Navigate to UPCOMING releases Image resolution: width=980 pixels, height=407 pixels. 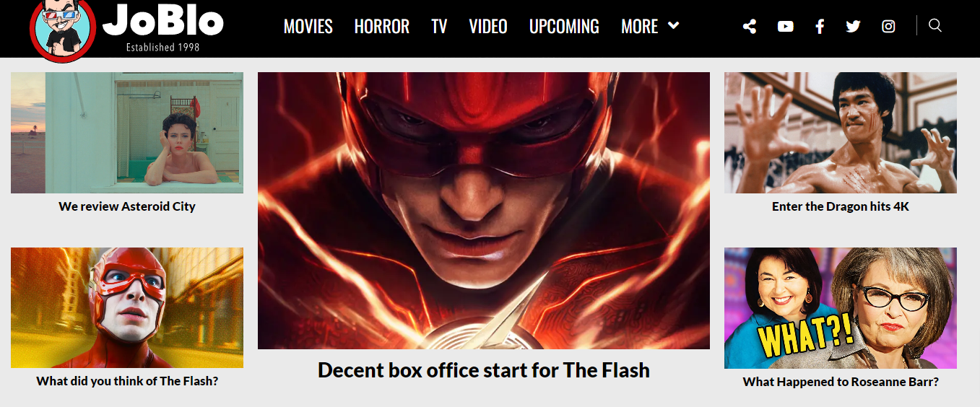[564, 27]
